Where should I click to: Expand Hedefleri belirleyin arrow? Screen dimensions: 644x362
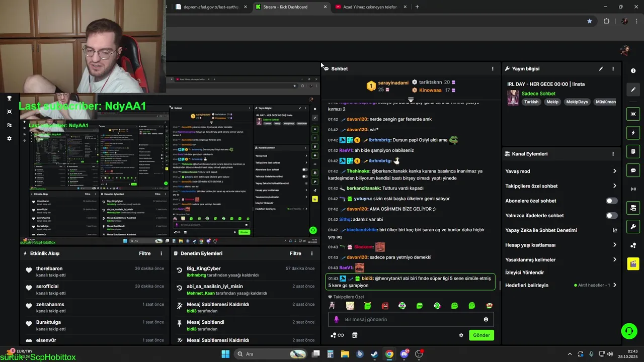click(614, 285)
